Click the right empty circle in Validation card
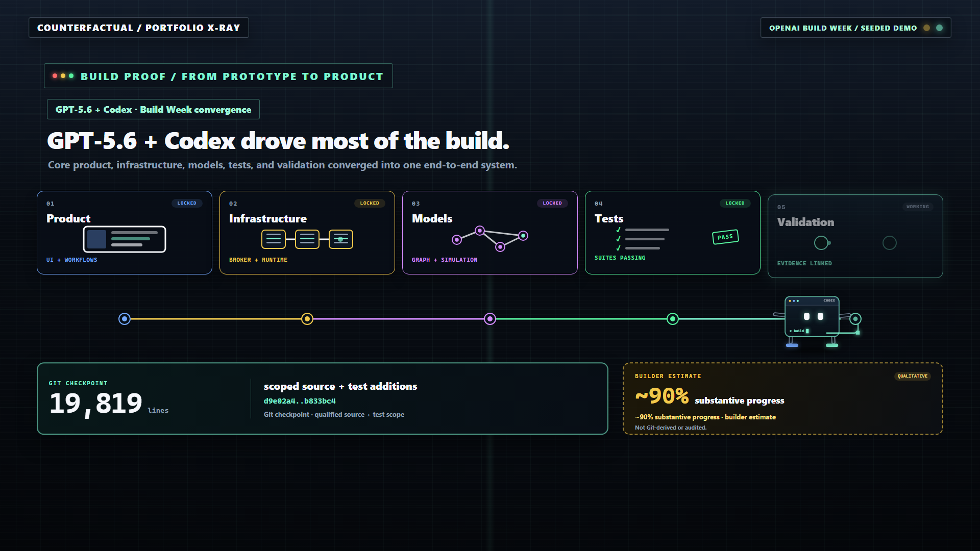This screenshot has width=980, height=551. (890, 243)
